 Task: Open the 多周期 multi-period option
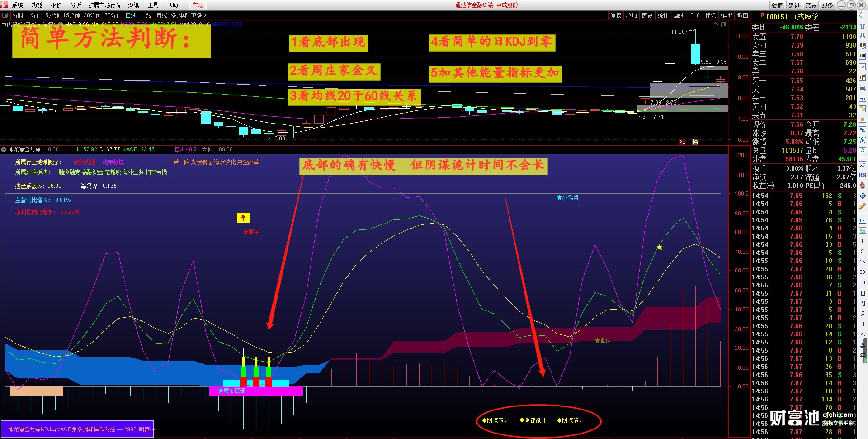179,15
